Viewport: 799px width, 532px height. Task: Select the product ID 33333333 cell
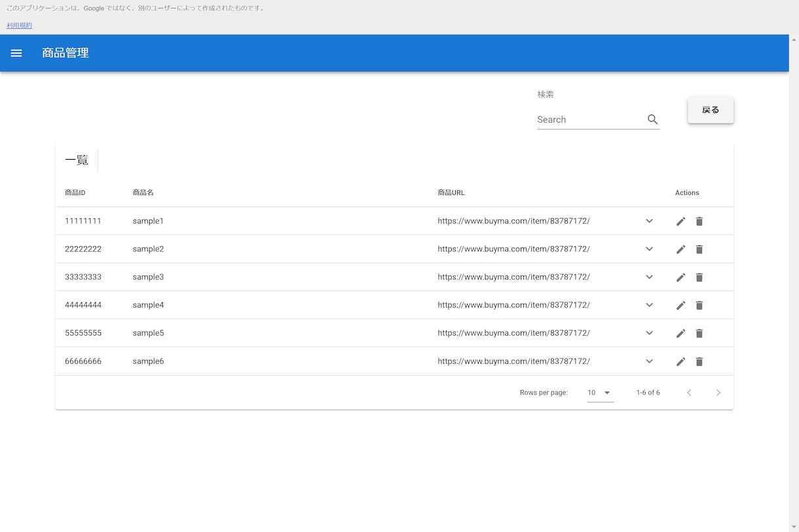coord(83,277)
